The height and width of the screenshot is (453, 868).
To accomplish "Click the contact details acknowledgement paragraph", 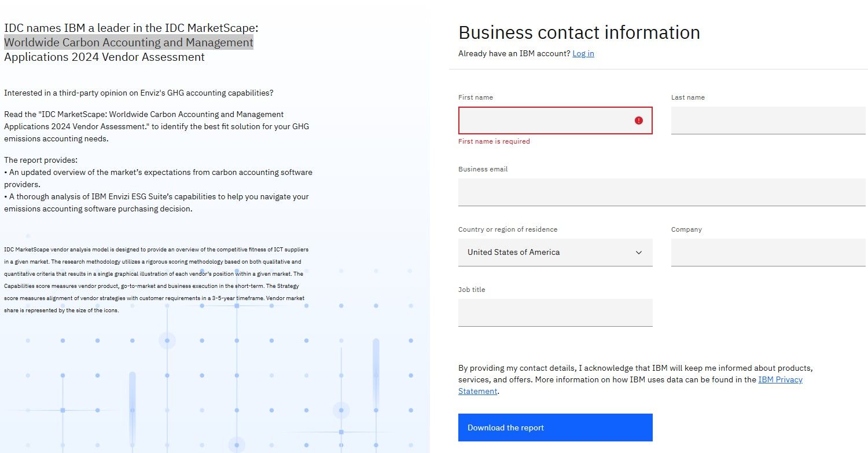I will click(635, 379).
